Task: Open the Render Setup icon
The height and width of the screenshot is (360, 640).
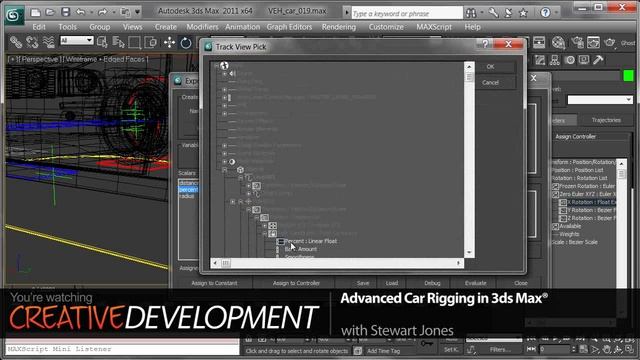Action: click(x=577, y=42)
